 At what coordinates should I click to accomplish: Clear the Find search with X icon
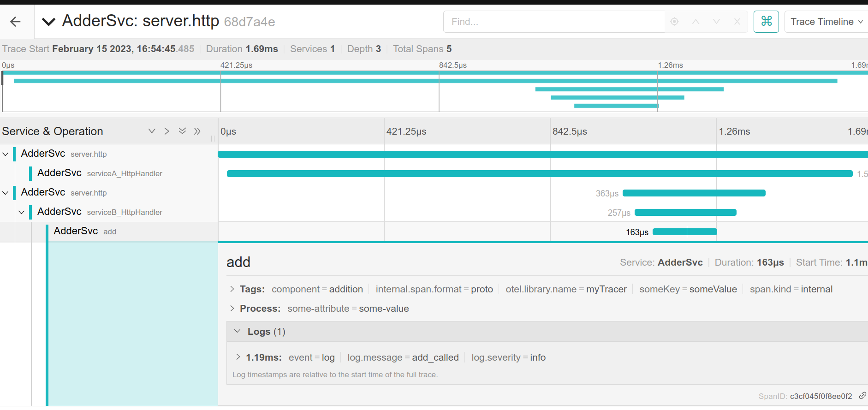tap(737, 22)
